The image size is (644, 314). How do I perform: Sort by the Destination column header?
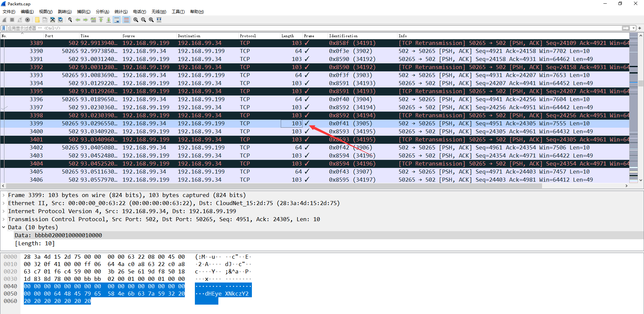(208, 36)
